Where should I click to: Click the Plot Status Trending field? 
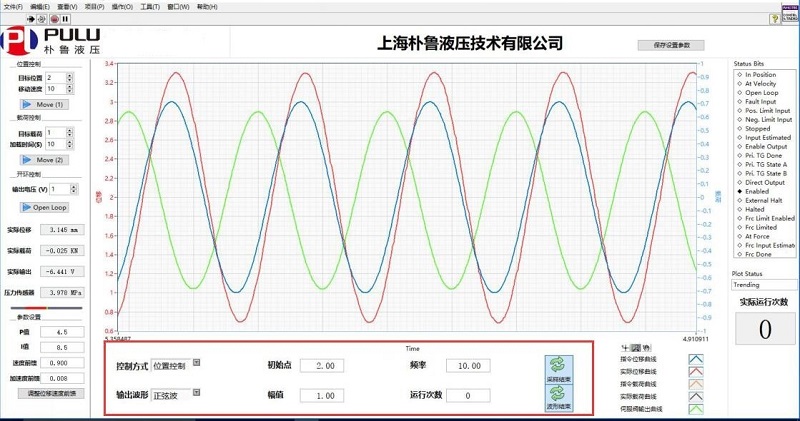[x=764, y=285]
